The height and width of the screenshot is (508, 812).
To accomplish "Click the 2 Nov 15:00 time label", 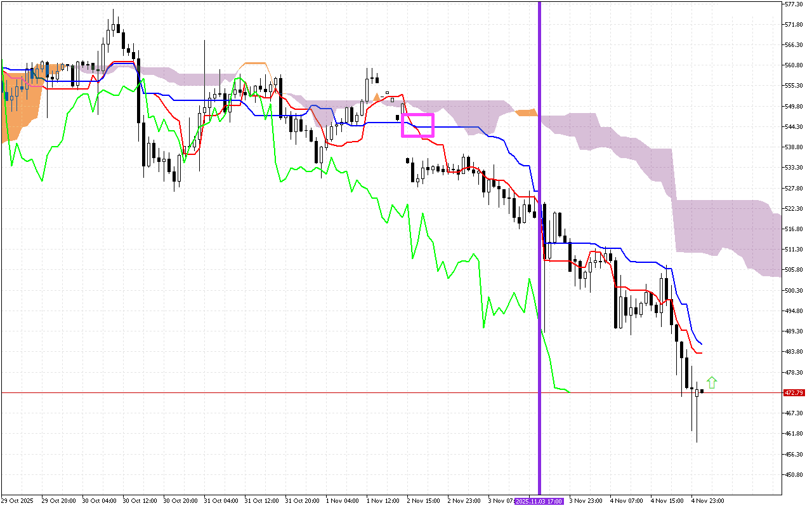I will pos(423,501).
